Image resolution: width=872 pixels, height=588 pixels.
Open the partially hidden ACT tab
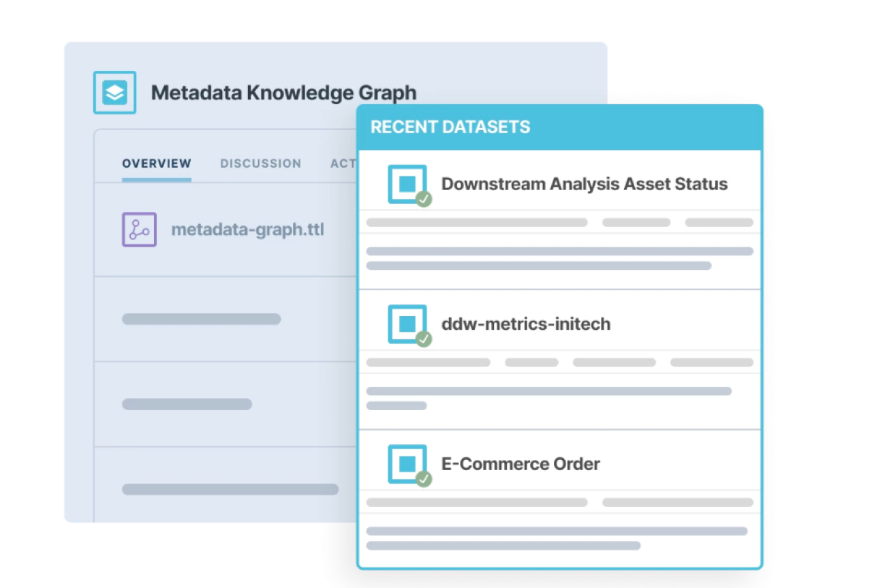[x=343, y=164]
